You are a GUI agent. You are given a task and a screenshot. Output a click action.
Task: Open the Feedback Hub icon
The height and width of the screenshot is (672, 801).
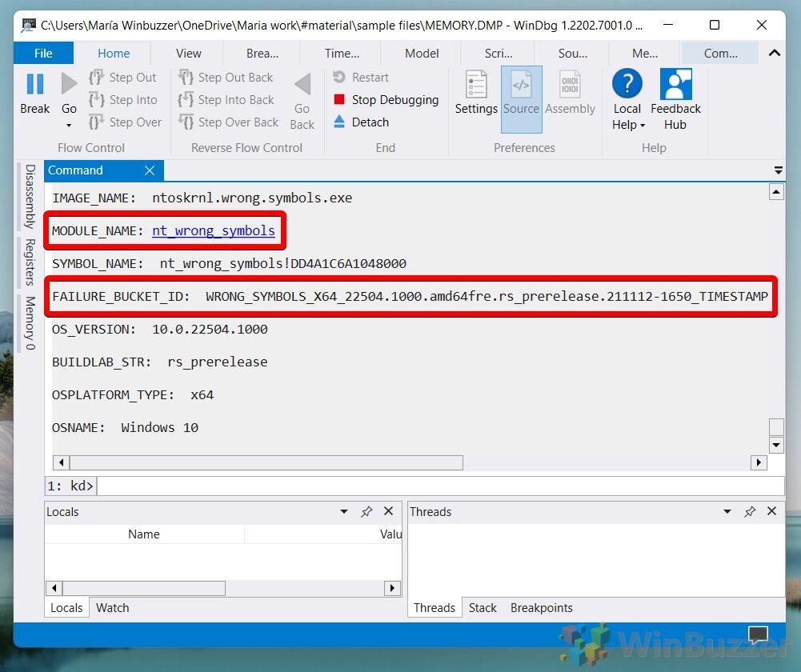point(675,84)
